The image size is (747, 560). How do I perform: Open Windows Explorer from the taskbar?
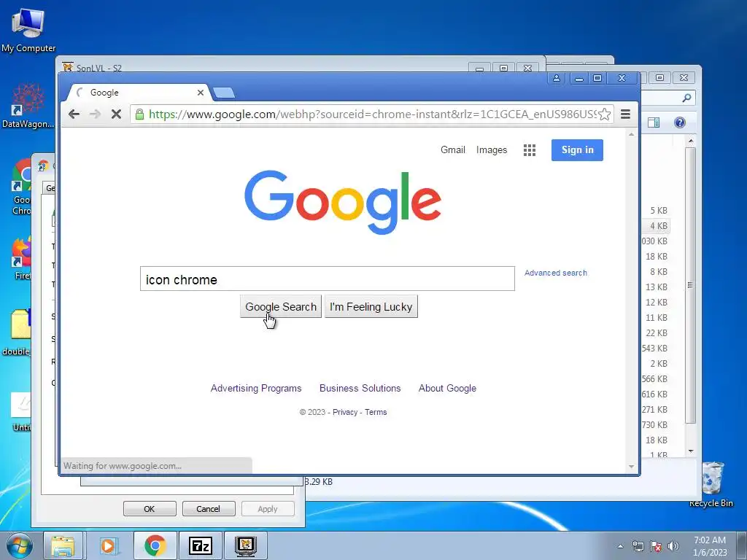pyautogui.click(x=63, y=545)
